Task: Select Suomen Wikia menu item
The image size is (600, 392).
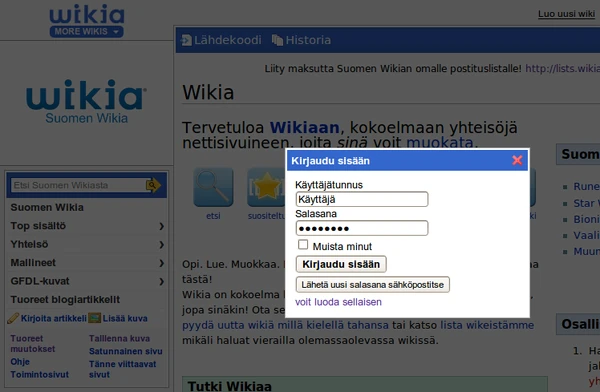Action: click(47, 207)
